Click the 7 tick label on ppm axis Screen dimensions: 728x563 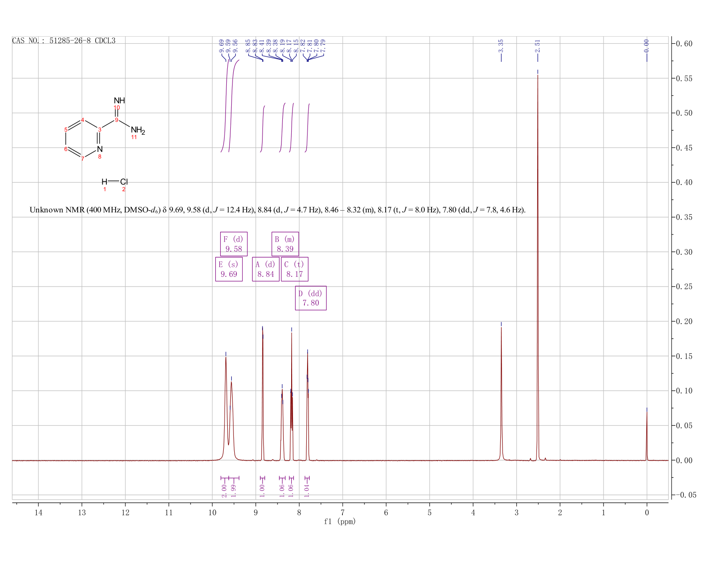click(343, 512)
